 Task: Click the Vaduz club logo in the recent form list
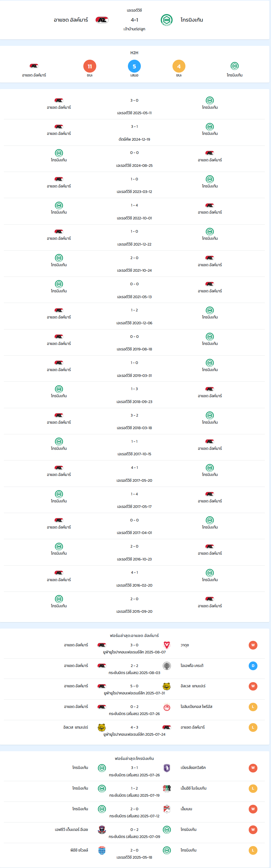tap(167, 645)
